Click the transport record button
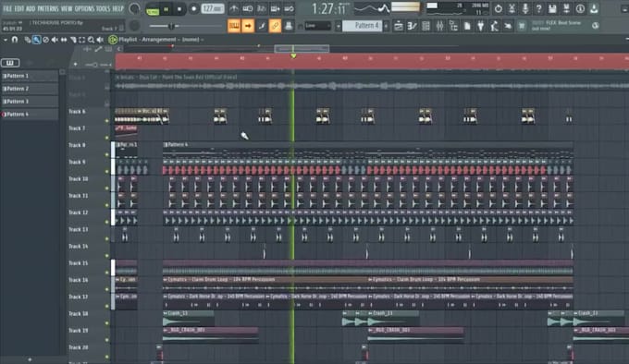The width and height of the screenshot is (629, 364). (193, 9)
